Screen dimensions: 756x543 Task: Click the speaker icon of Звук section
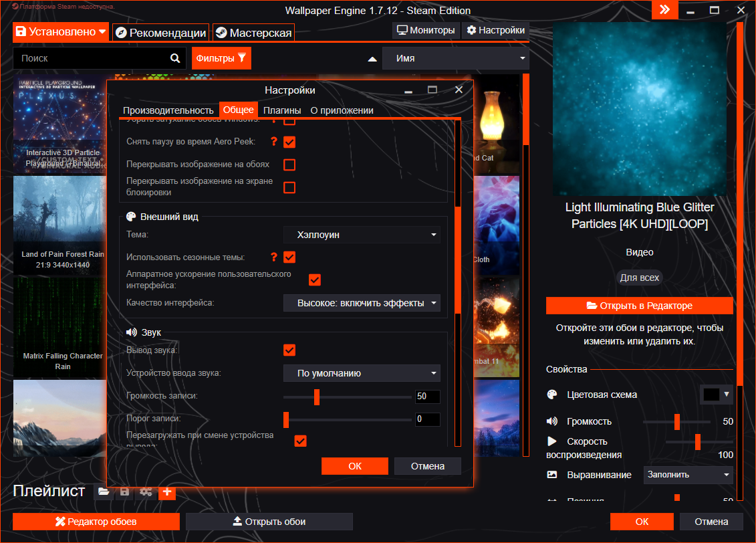coord(131,332)
